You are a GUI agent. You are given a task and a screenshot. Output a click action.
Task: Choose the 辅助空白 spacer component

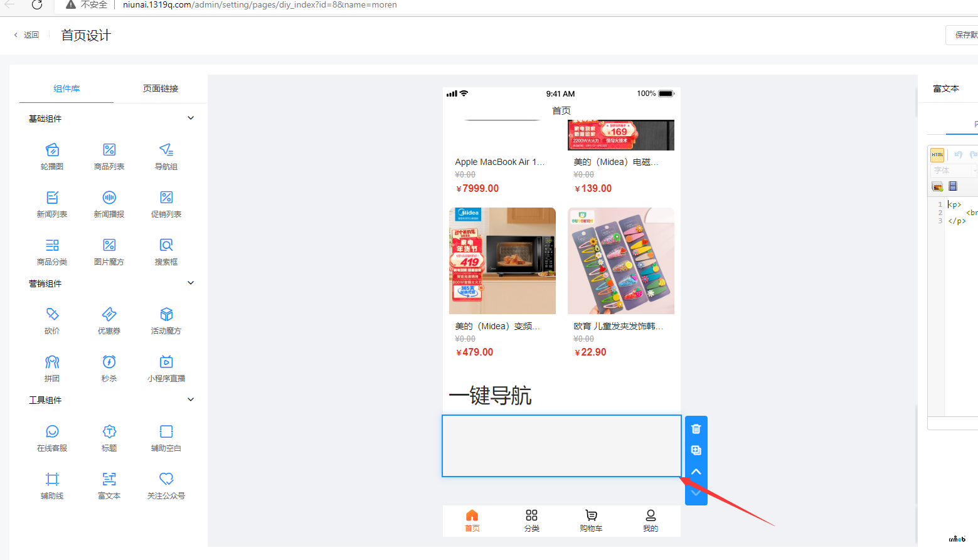coord(166,438)
